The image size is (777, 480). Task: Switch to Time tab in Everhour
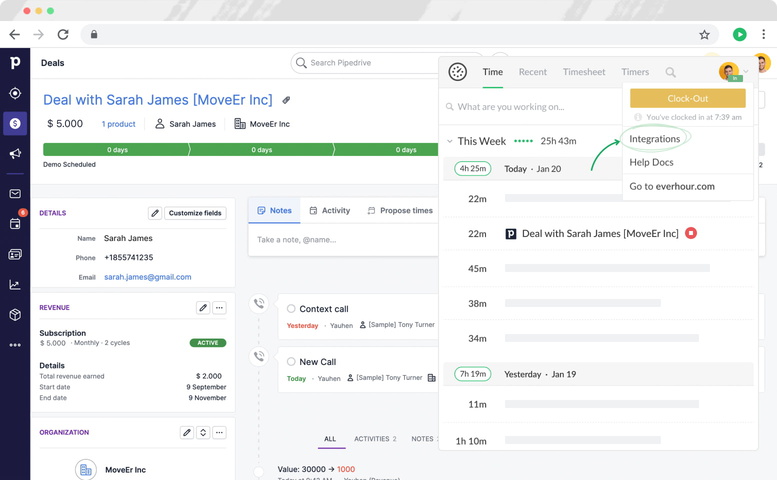point(493,72)
